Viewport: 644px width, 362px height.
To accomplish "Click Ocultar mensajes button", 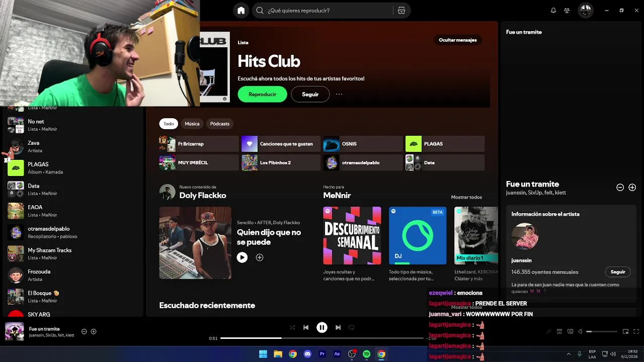I will [458, 40].
